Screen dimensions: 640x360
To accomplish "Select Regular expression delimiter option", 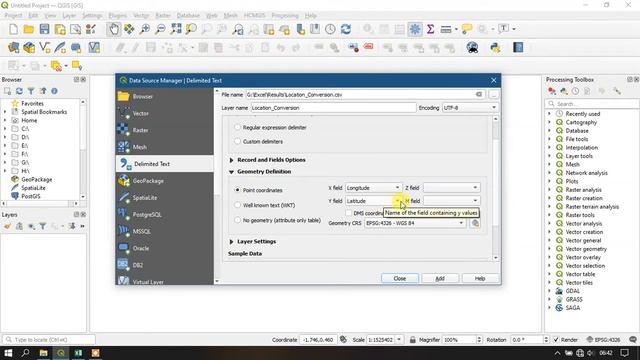I will (238, 127).
